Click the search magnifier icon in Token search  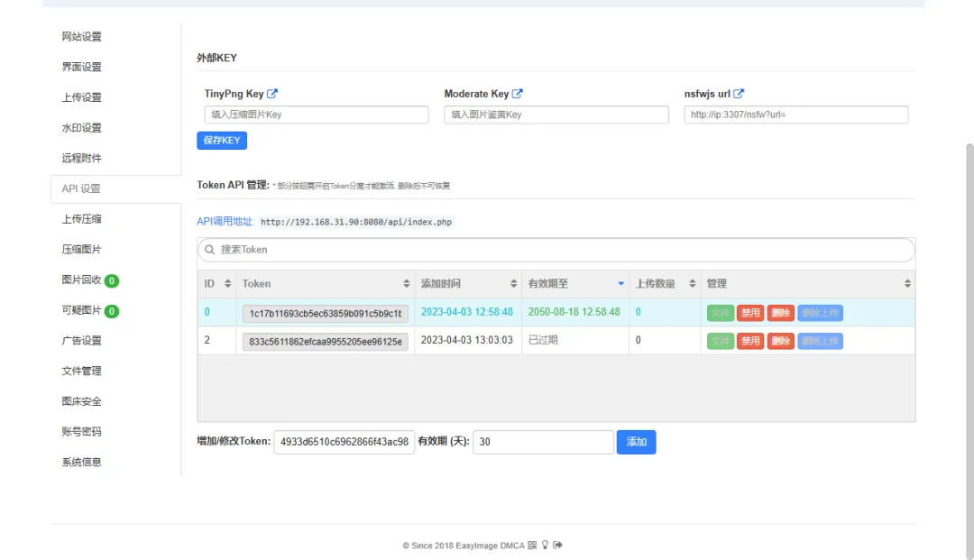click(x=210, y=250)
